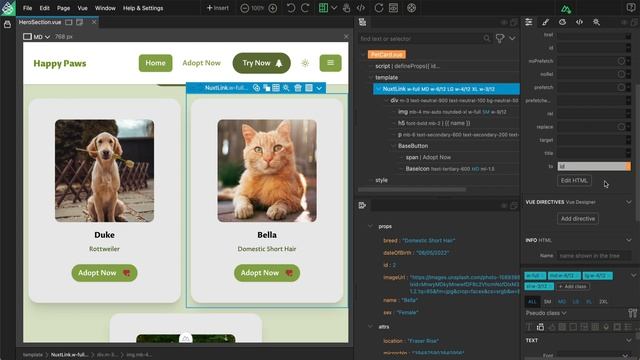Click the circular wheel icon in toolbar

point(411,8)
